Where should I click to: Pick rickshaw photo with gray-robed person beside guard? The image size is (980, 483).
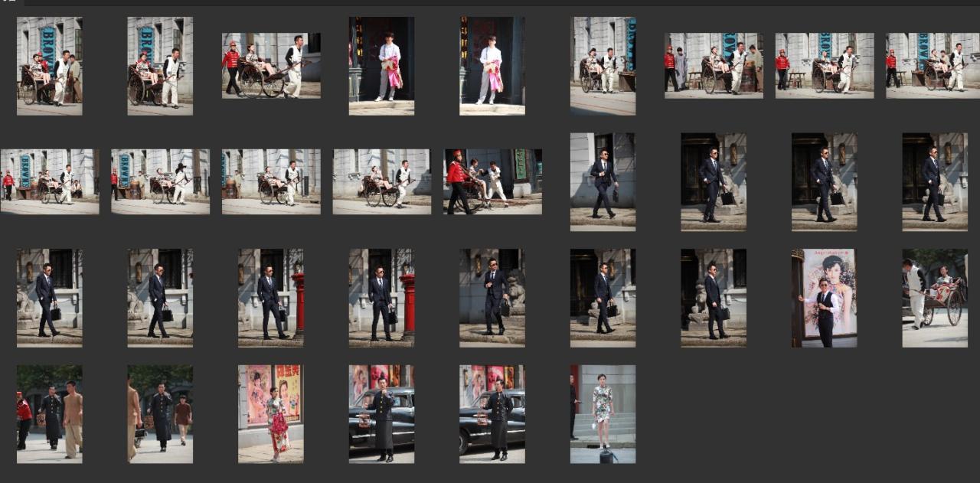(x=714, y=66)
